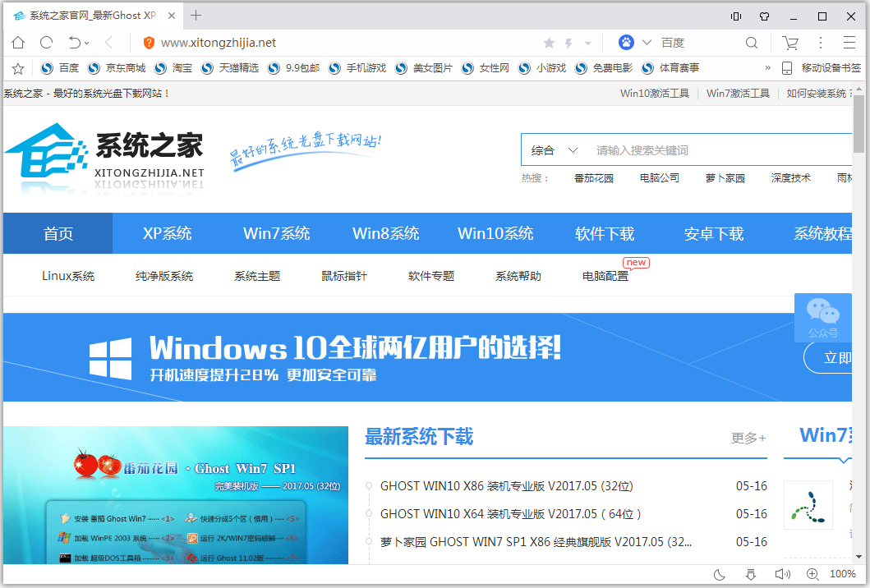Image resolution: width=870 pixels, height=588 pixels.
Task: Open the 鼠标指针 submenu item
Action: click(344, 276)
